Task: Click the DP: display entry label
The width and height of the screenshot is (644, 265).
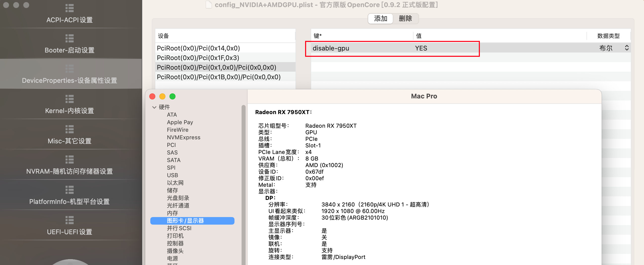Action: pyautogui.click(x=270, y=198)
